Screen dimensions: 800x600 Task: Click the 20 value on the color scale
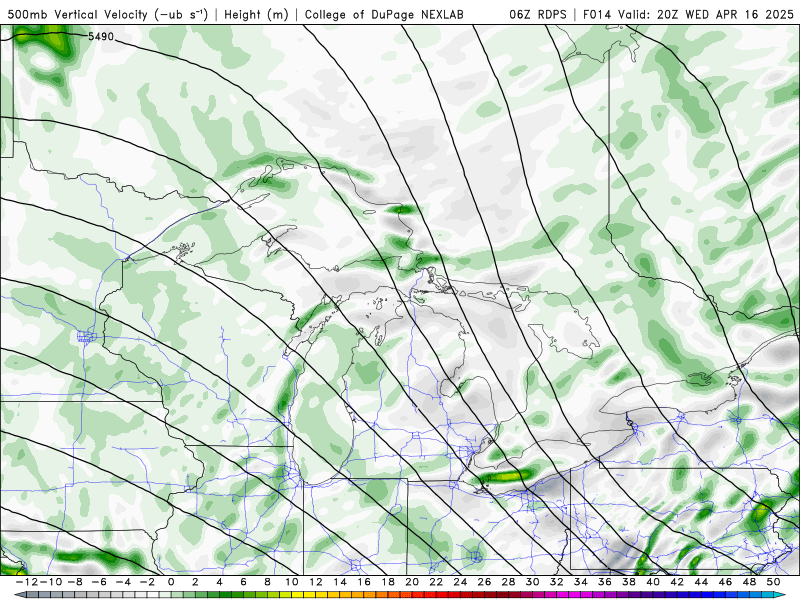point(412,582)
